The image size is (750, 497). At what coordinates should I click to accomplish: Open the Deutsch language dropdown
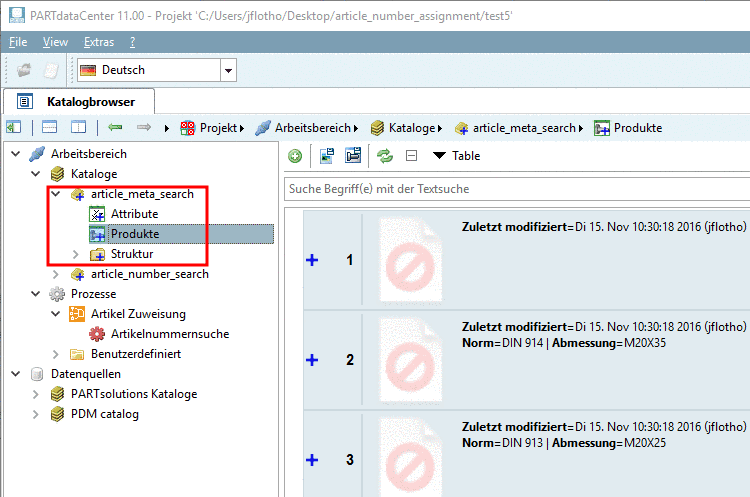pos(228,70)
